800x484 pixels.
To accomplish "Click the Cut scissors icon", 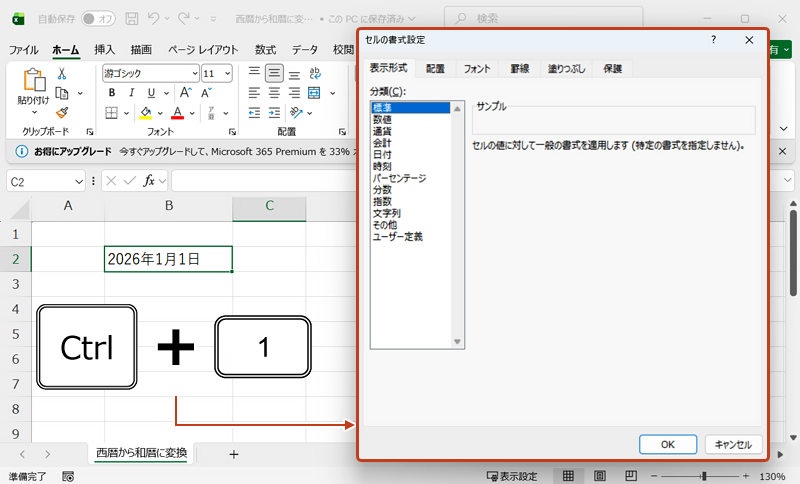I will pyautogui.click(x=62, y=74).
